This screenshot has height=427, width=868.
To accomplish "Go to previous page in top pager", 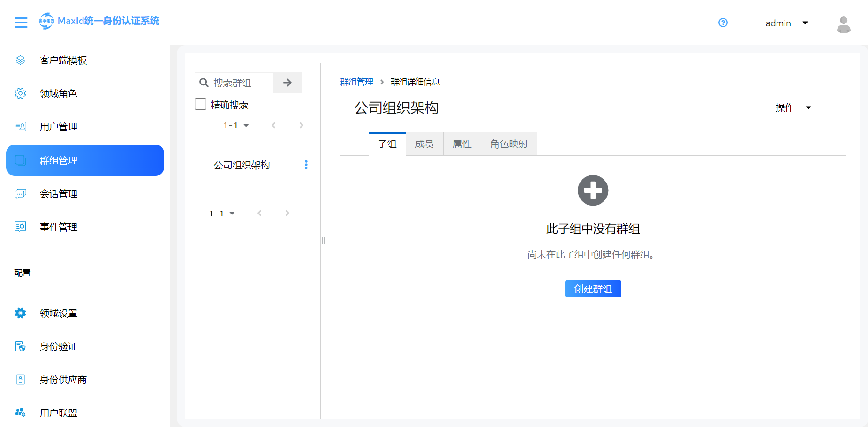I will [273, 125].
